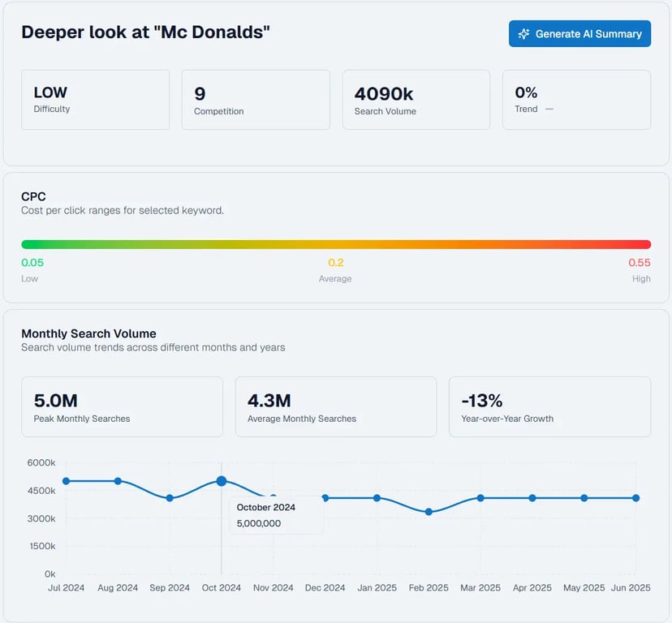Image resolution: width=672 pixels, height=623 pixels.
Task: Click the CPC gradient range bar
Action: pos(336,244)
